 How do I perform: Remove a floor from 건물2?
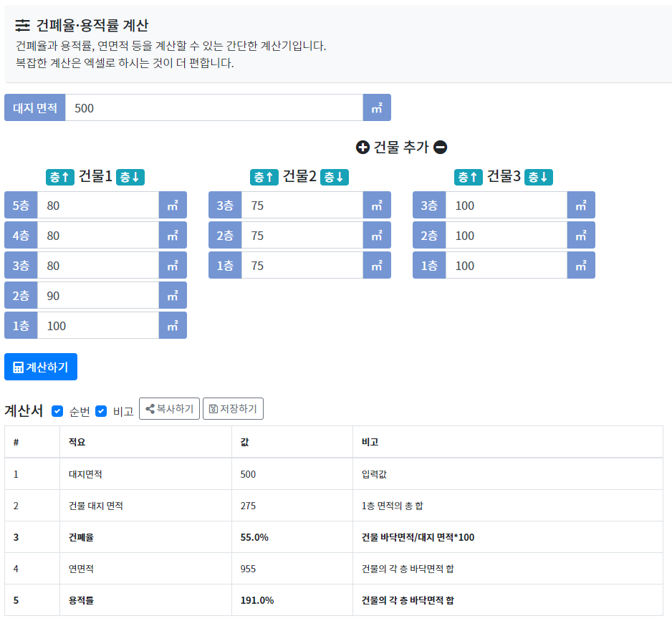pos(335,177)
